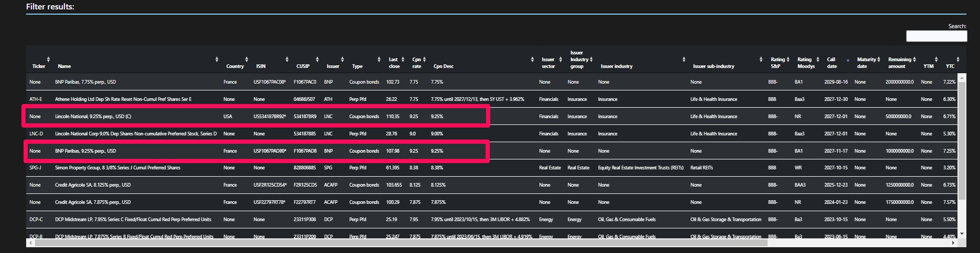Screen dimensions: 980x253
Task: Select CUSIP cell 04686J507
Action: coord(305,99)
